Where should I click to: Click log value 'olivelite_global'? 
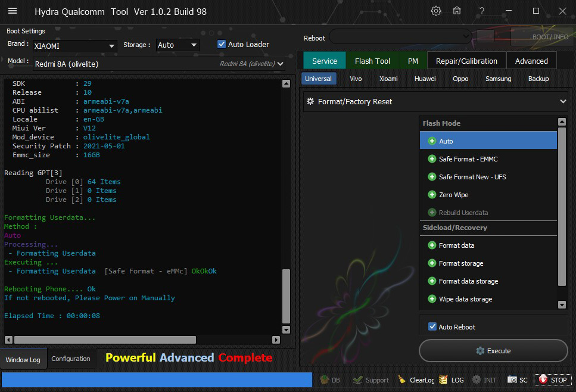coord(116,136)
